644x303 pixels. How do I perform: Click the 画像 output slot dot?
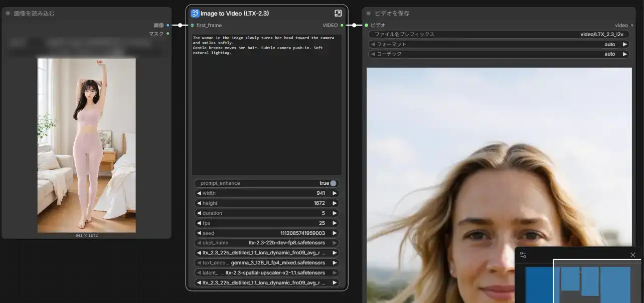click(168, 25)
